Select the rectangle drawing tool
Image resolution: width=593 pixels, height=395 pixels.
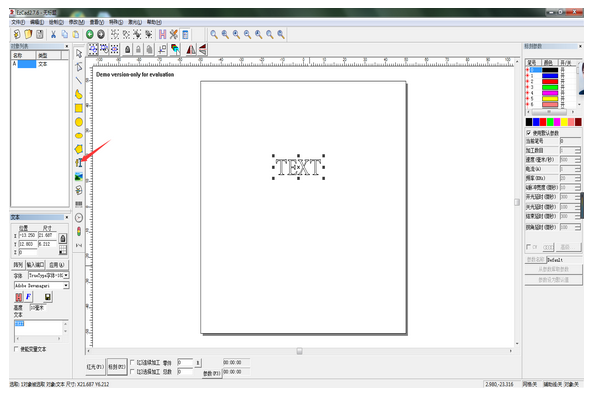click(79, 109)
